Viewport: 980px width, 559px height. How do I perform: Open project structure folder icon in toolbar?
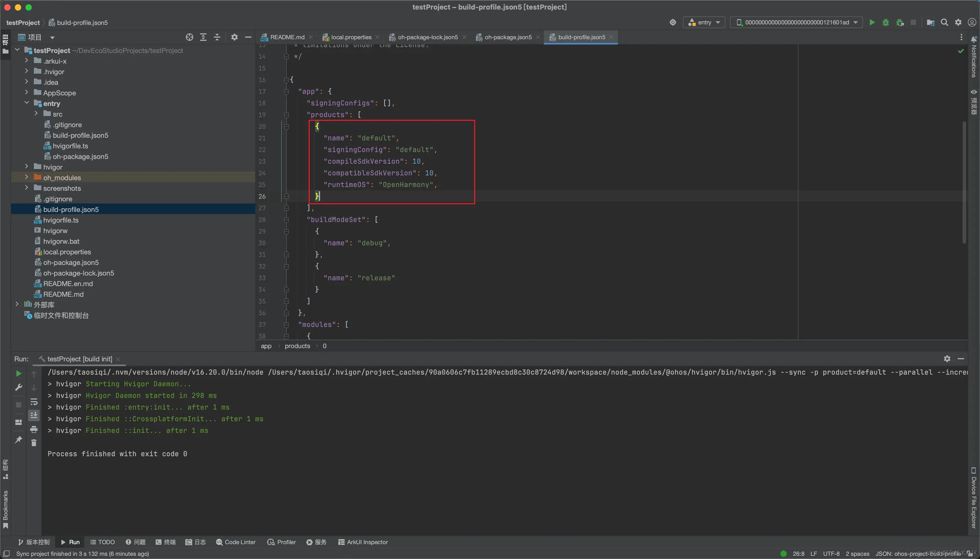tap(930, 22)
